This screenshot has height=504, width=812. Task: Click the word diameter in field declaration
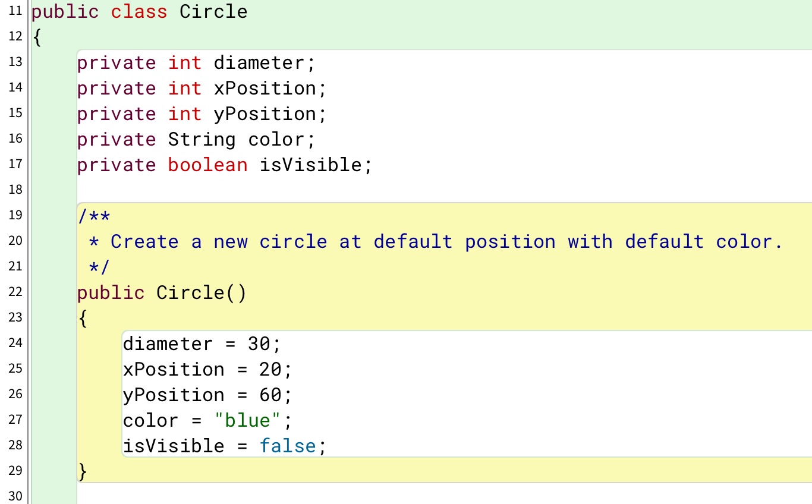(259, 63)
